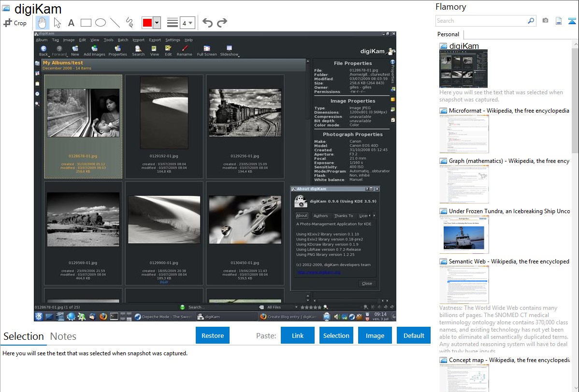This screenshot has height=392, width=579.
Task: Open Album menu in digiKam snapshot
Action: 42,40
